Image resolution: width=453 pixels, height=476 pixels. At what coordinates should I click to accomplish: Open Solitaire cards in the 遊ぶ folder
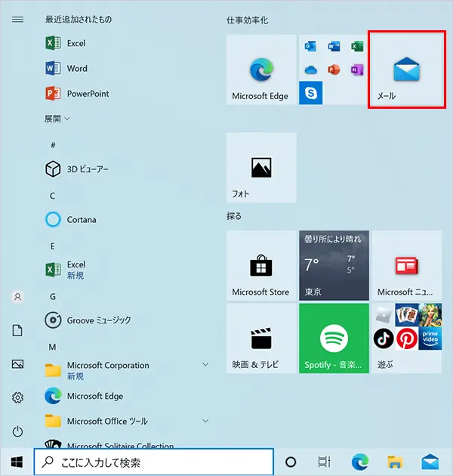pyautogui.click(x=407, y=315)
